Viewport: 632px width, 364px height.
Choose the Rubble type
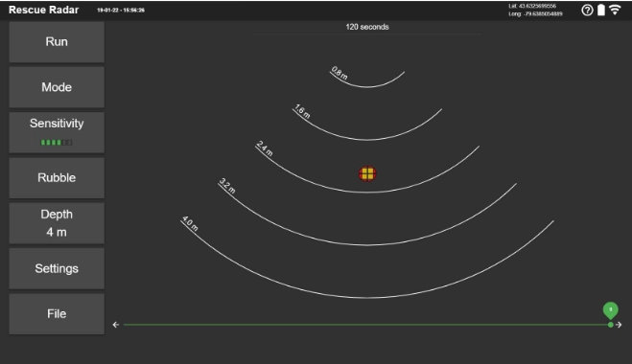pyautogui.click(x=57, y=177)
